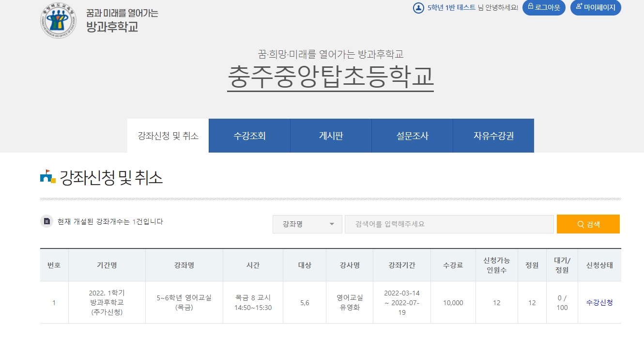Click the 기간명 column header
The image size is (644, 341).
point(107,265)
